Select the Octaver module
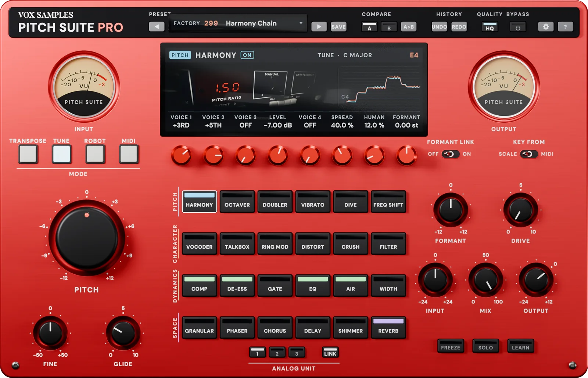The height and width of the screenshot is (378, 588). [x=237, y=201]
